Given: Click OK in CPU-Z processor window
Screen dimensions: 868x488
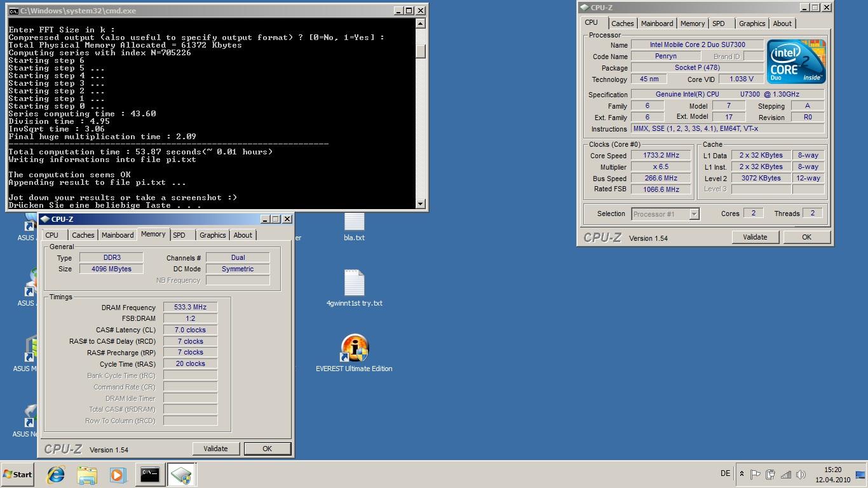Looking at the screenshot, I should 806,237.
